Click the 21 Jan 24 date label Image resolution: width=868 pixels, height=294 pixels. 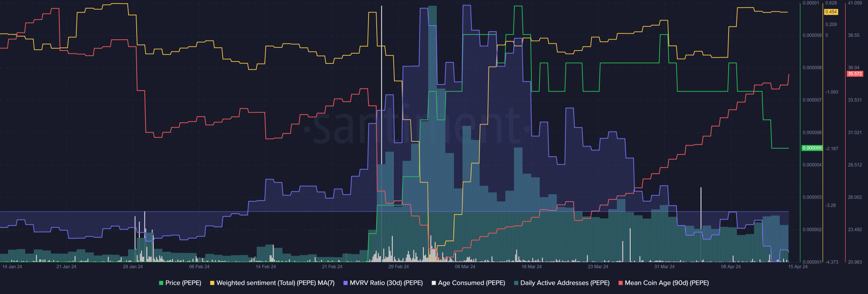pyautogui.click(x=66, y=267)
